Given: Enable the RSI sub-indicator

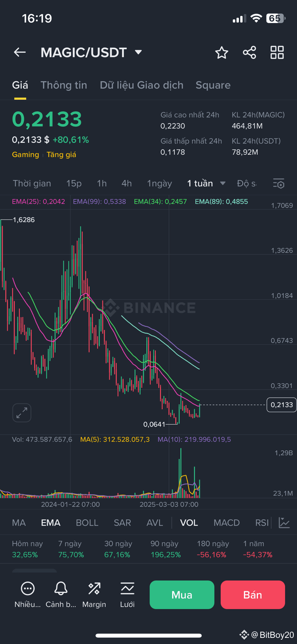Looking at the screenshot, I should tap(262, 523).
